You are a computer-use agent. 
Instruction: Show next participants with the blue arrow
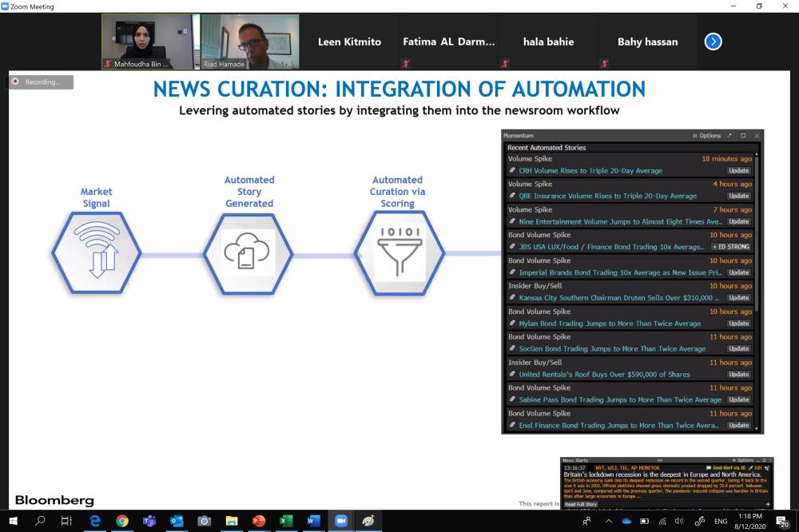[713, 42]
